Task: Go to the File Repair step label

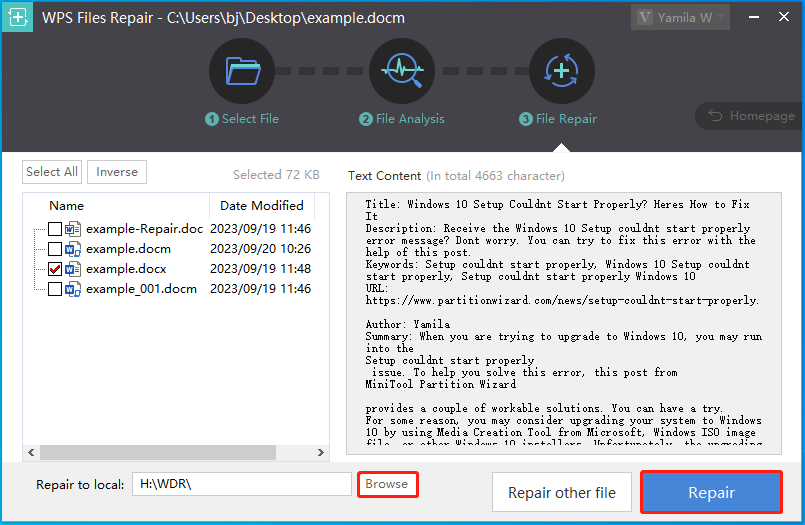Action: tap(558, 119)
